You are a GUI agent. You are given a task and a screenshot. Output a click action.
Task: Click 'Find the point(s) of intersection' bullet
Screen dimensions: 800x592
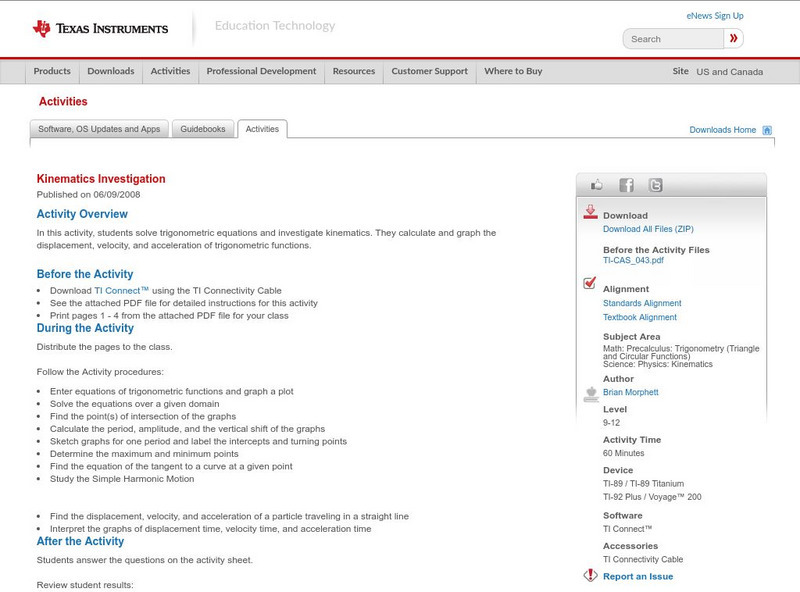coord(143,416)
